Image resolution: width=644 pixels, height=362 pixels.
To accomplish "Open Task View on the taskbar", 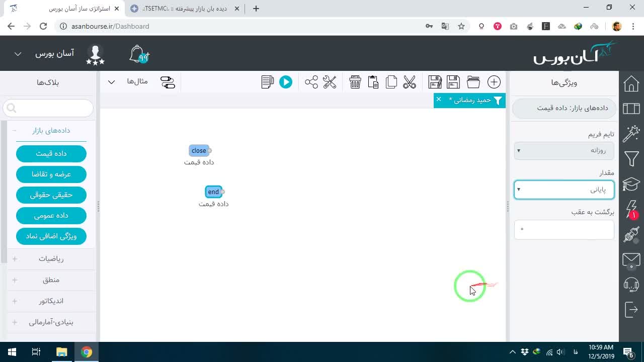I will 36,352.
